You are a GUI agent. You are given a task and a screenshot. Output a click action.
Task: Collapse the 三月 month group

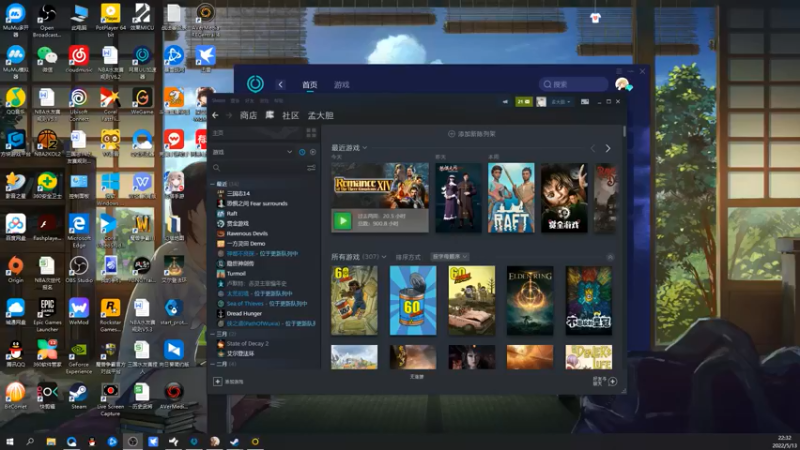point(213,334)
